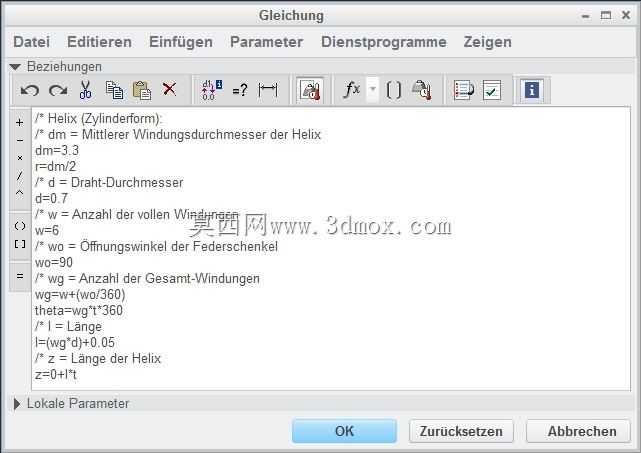This screenshot has height=453, width=641.
Task: Click the line r=dm/2
Action: point(56,166)
